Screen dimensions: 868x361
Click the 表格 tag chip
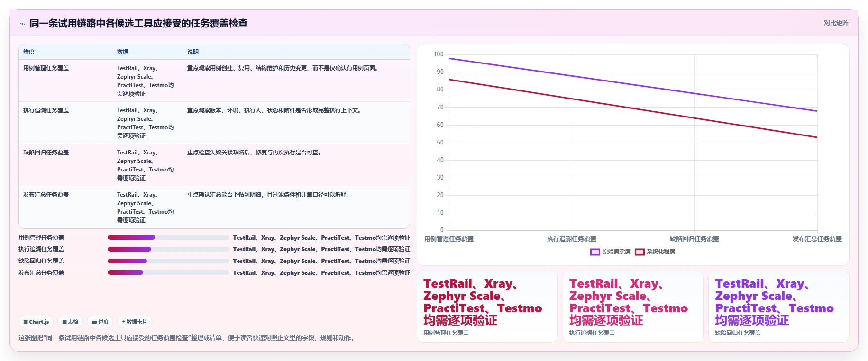click(x=70, y=322)
